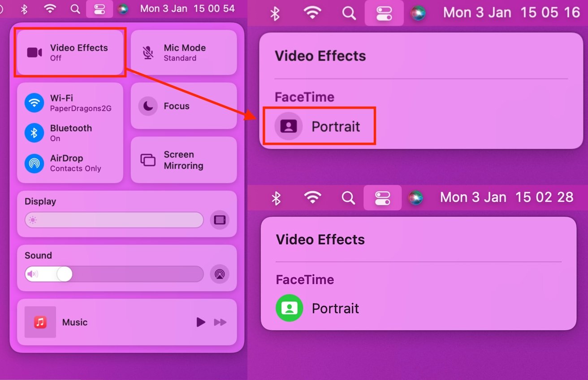Open Siri in 15 05 16 menu bar
Viewport: 588px width, 380px height.
pyautogui.click(x=418, y=13)
